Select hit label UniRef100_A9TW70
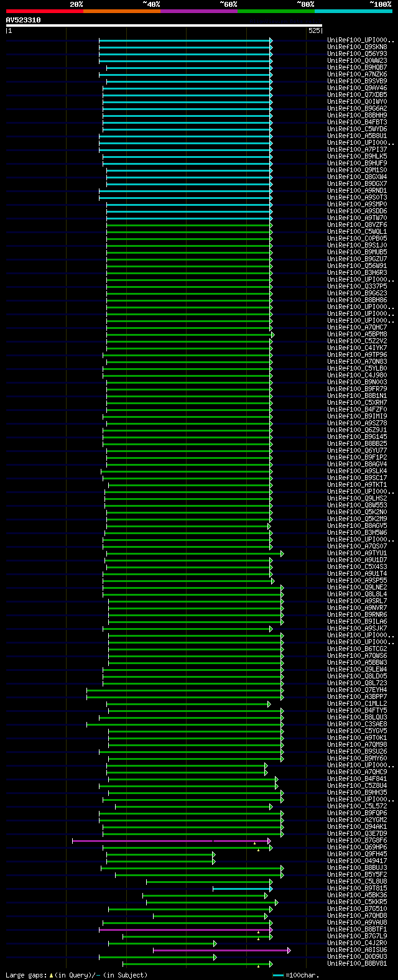This screenshot has width=398, height=980. point(357,218)
